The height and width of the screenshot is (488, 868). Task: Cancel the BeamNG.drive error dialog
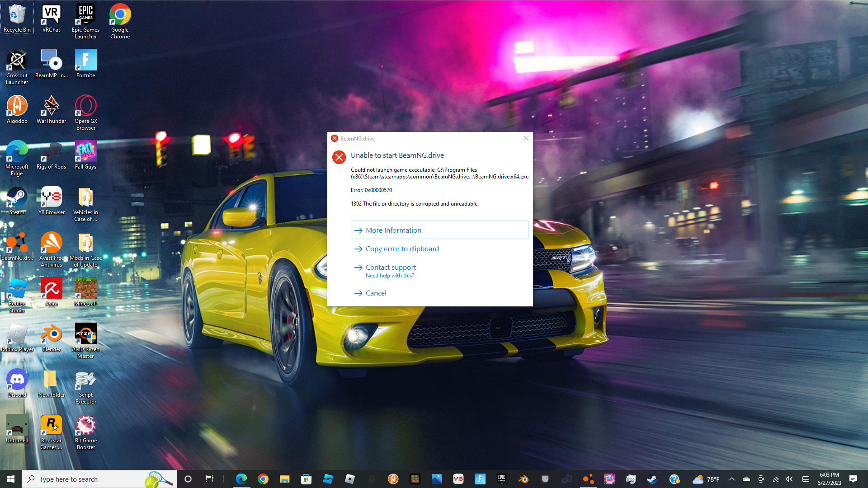[x=376, y=293]
